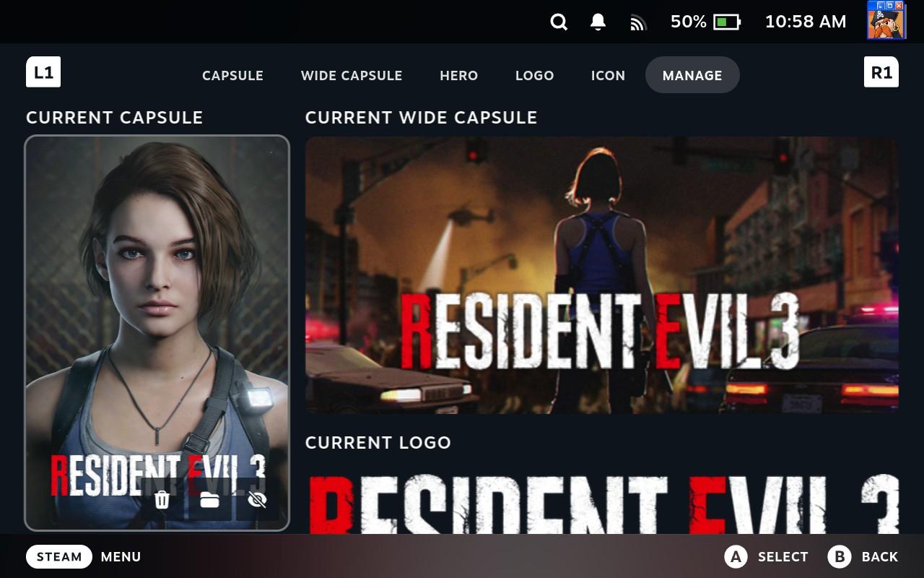Browse local files with the folder icon

click(210, 499)
